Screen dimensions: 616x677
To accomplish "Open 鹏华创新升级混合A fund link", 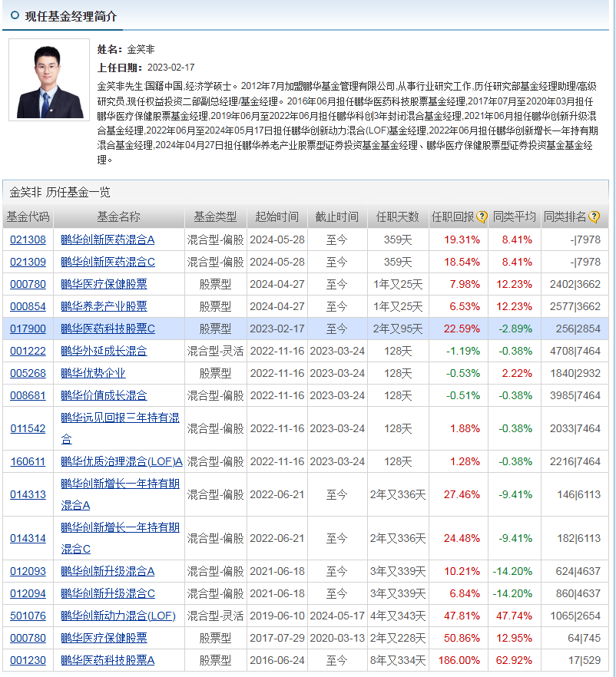I will 108,571.
